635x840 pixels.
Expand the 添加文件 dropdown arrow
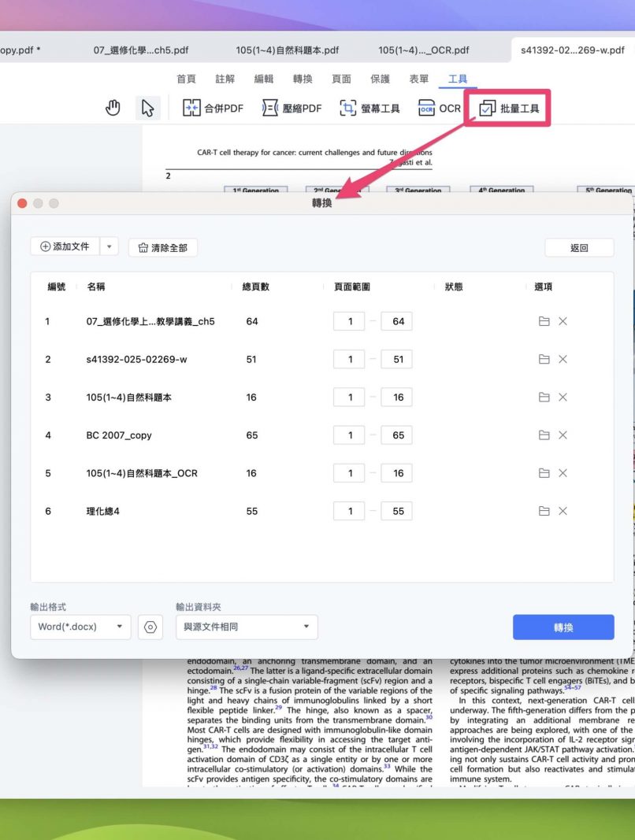tap(109, 247)
